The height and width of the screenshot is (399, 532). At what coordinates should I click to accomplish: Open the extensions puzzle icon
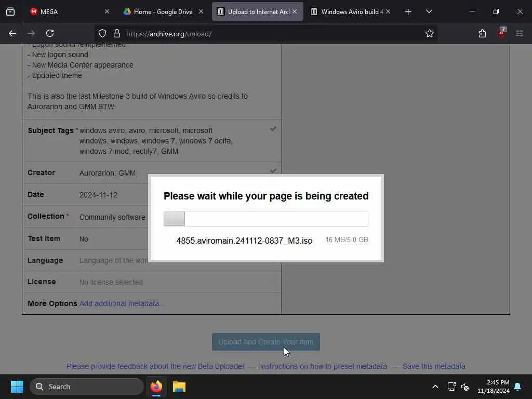pyautogui.click(x=482, y=33)
